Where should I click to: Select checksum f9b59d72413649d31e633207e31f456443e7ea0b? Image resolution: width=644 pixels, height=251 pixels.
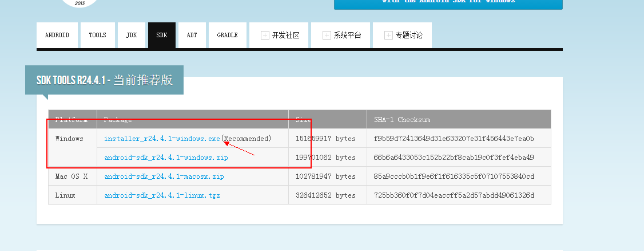[x=454, y=139]
